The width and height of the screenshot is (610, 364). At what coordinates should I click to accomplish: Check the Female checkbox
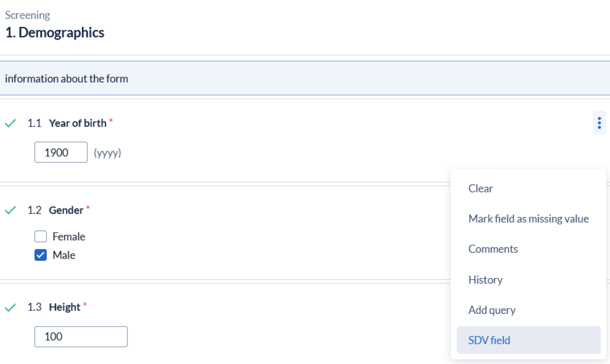pos(41,237)
